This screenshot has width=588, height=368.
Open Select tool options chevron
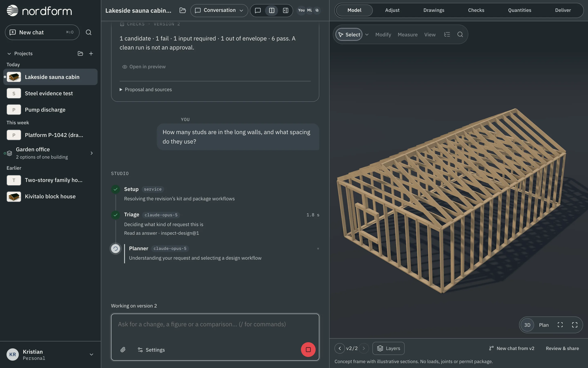(x=367, y=35)
